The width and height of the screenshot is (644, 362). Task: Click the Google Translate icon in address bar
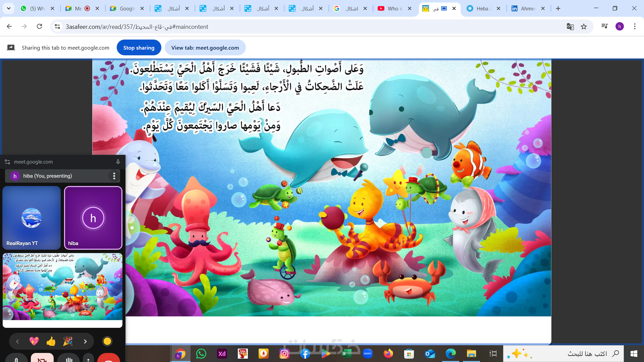(570, 26)
